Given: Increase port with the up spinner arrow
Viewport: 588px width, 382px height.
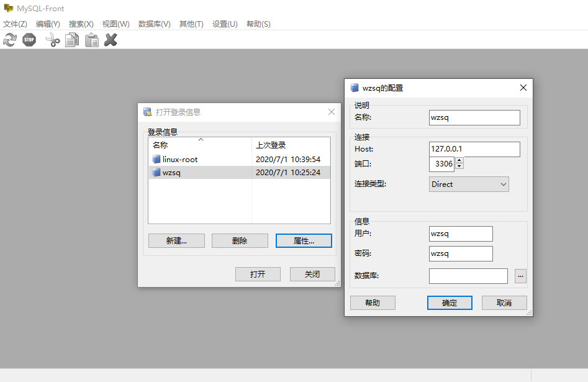Looking at the screenshot, I should [459, 161].
